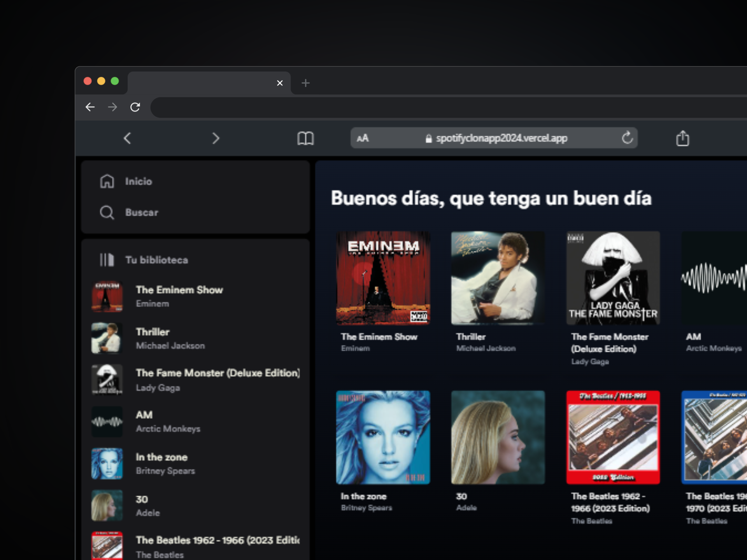Click the AA reader text size button
This screenshot has height=560, width=747.
tap(363, 138)
